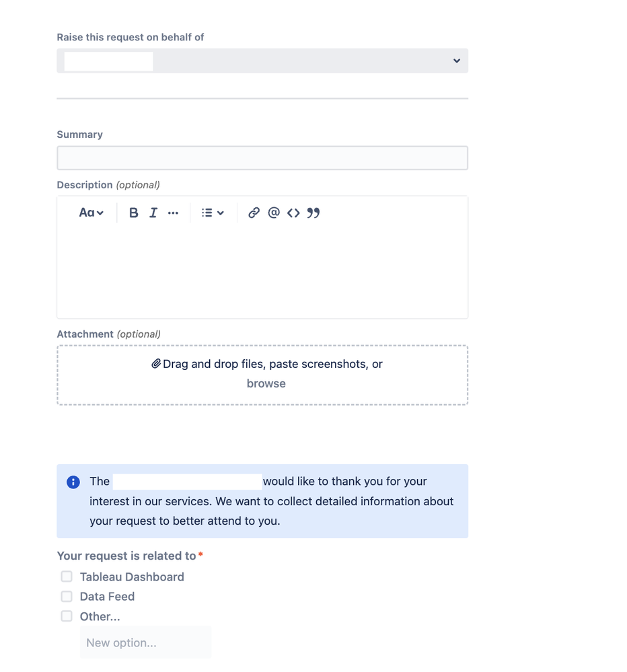The image size is (627, 672).
Task: Insert a link using the link icon
Action: tap(254, 213)
